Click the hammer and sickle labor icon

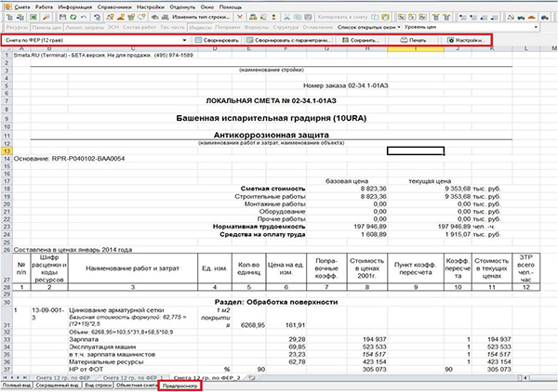click(511, 17)
